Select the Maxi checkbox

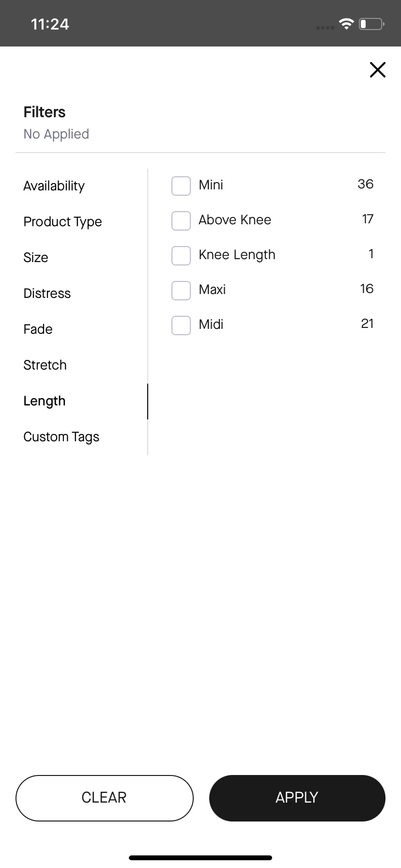tap(181, 291)
